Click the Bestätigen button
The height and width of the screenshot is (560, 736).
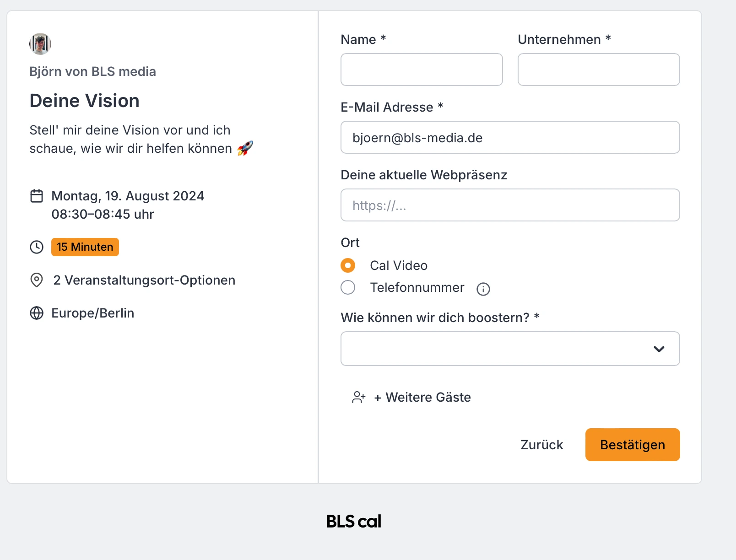click(x=632, y=444)
